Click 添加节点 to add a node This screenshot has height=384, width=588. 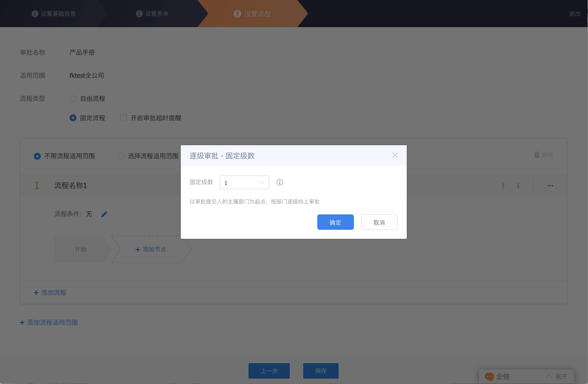pos(151,249)
